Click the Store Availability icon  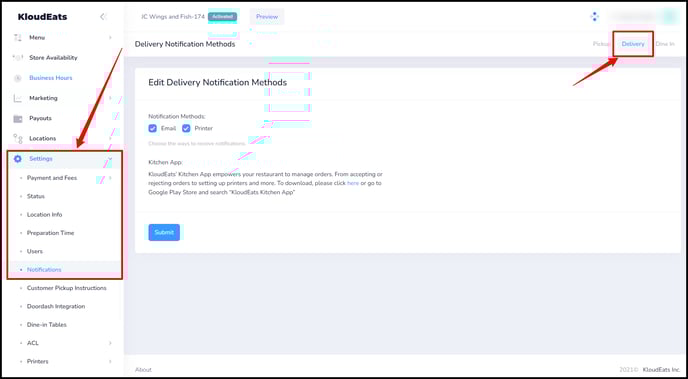coord(18,58)
